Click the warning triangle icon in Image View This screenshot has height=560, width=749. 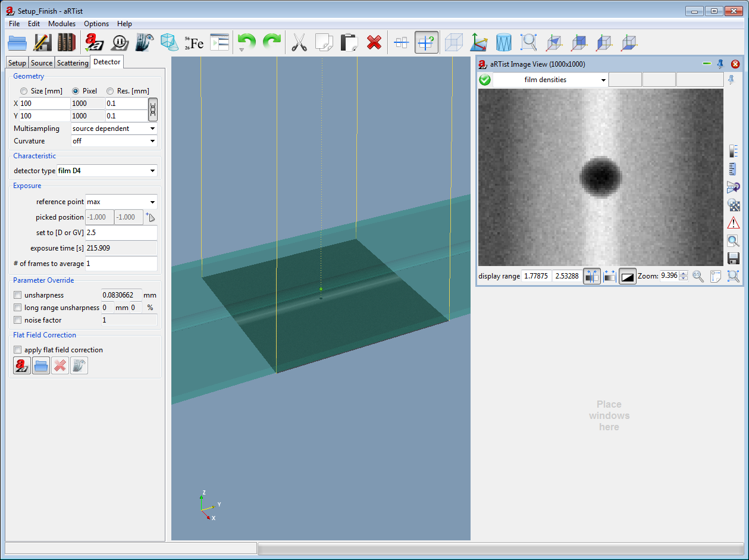(733, 223)
